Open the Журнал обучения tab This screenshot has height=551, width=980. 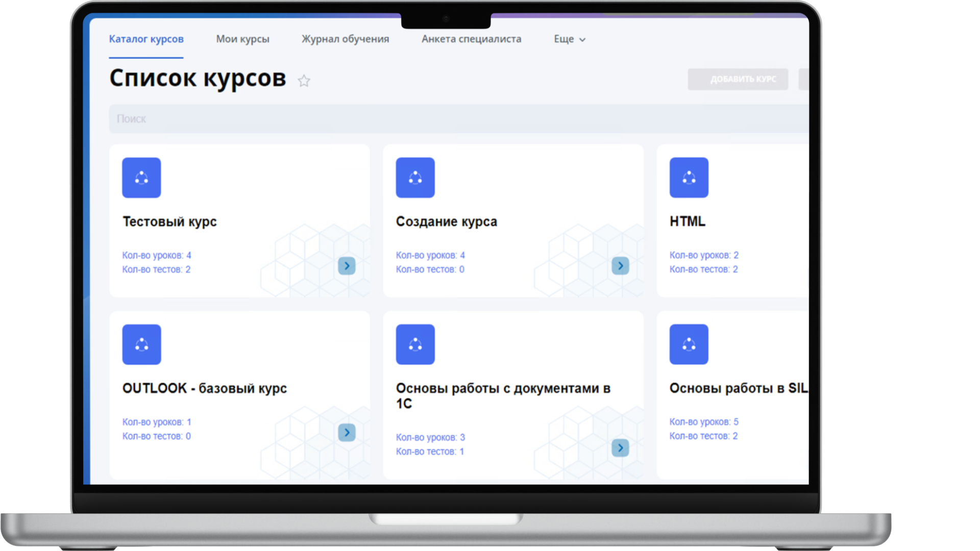pyautogui.click(x=345, y=39)
